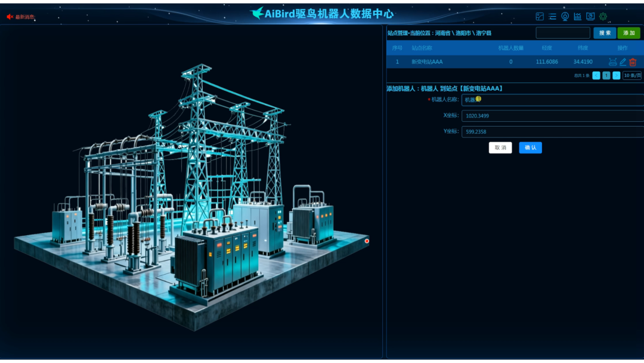The image size is (644, 363).
Task: Delete station 新变电站AAA with trash icon
Action: [633, 62]
